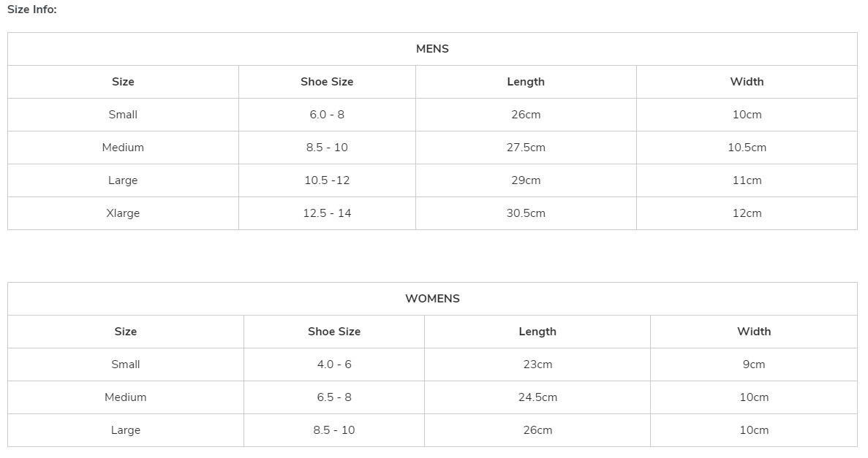Select the 27.5cm length cell
Screen dimensions: 868x458
click(526, 148)
